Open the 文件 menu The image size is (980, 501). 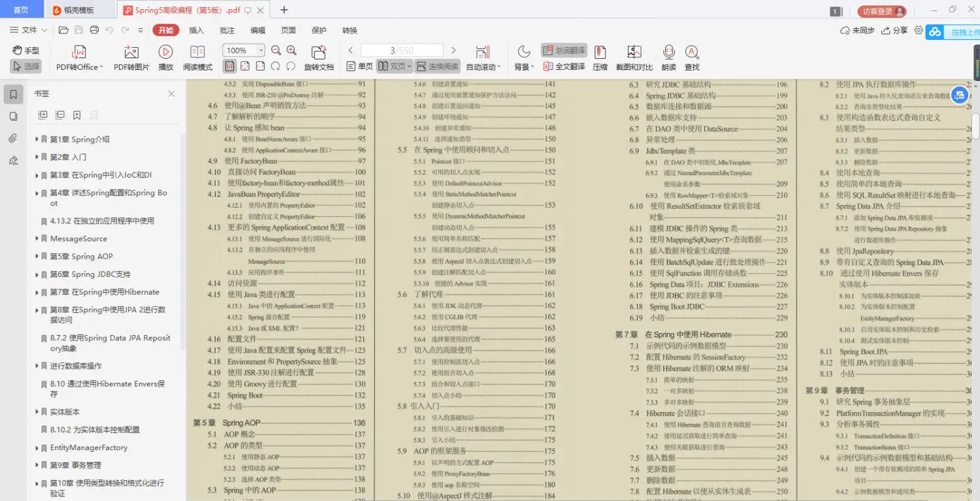click(x=29, y=30)
